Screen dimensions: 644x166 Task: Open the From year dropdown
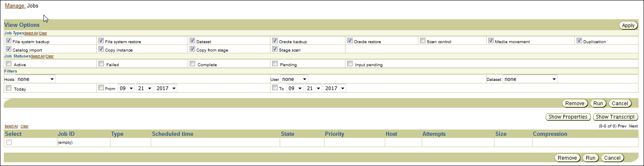pos(166,88)
